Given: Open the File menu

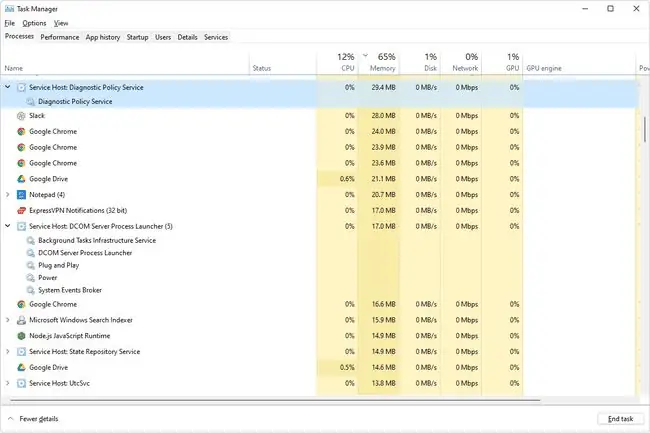Looking at the screenshot, I should coord(10,23).
